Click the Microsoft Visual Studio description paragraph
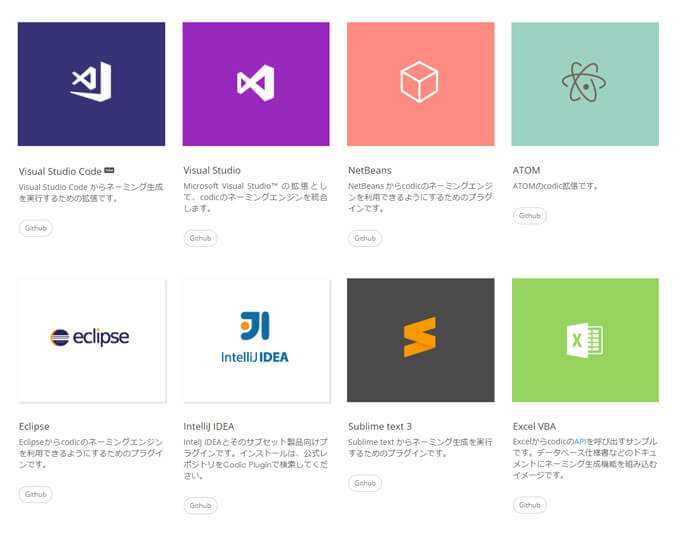This screenshot has width=680, height=533. [255, 197]
